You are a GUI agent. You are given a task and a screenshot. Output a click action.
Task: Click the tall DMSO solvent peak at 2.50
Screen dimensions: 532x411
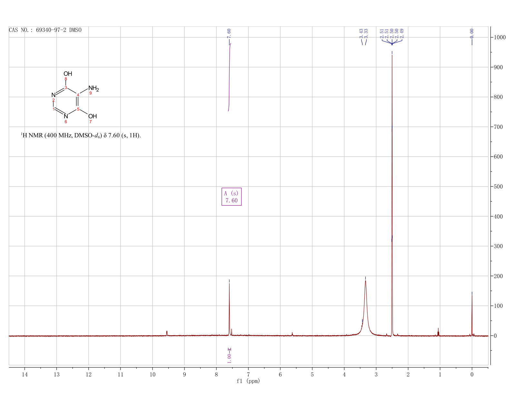pos(392,193)
